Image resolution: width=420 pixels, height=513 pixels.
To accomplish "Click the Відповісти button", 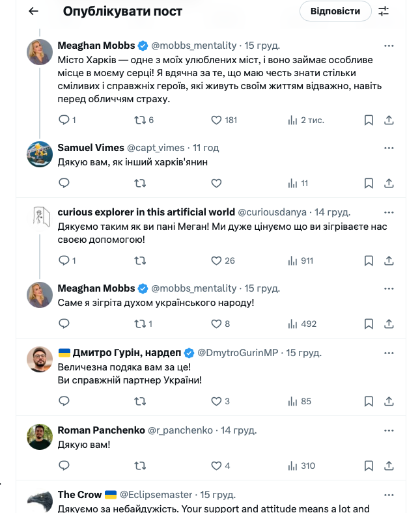I will pyautogui.click(x=335, y=11).
